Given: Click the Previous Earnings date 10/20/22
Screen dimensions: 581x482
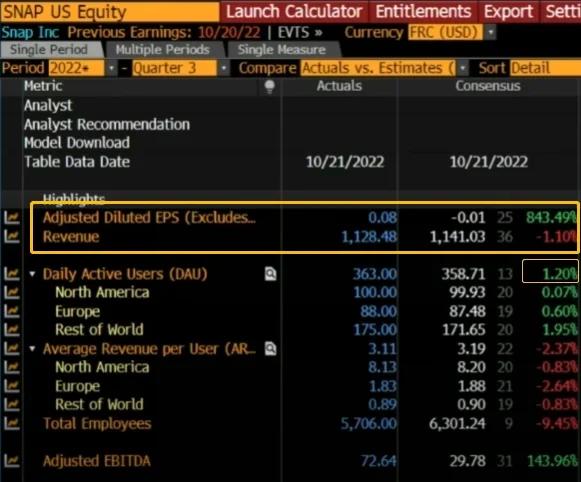Looking at the screenshot, I should pos(229,33).
